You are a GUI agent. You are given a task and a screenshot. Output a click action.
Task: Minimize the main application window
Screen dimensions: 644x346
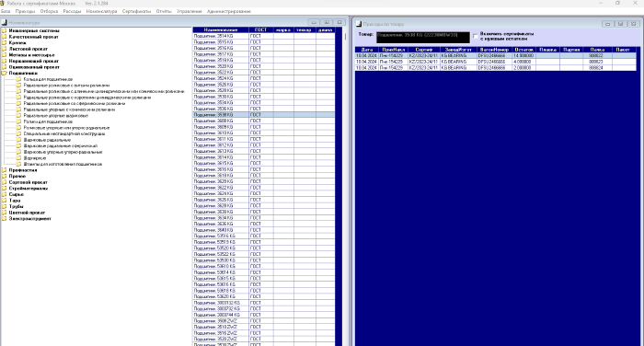[x=601, y=4]
